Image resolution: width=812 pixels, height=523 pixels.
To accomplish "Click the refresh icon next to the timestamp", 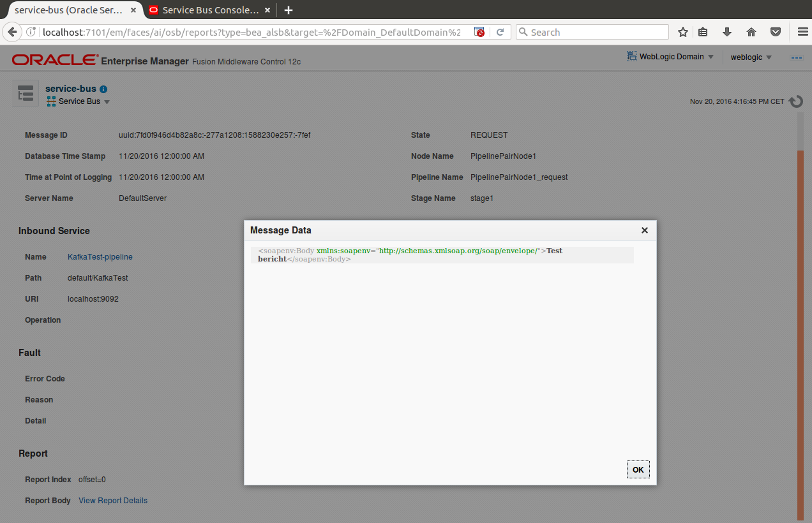I will coord(795,101).
